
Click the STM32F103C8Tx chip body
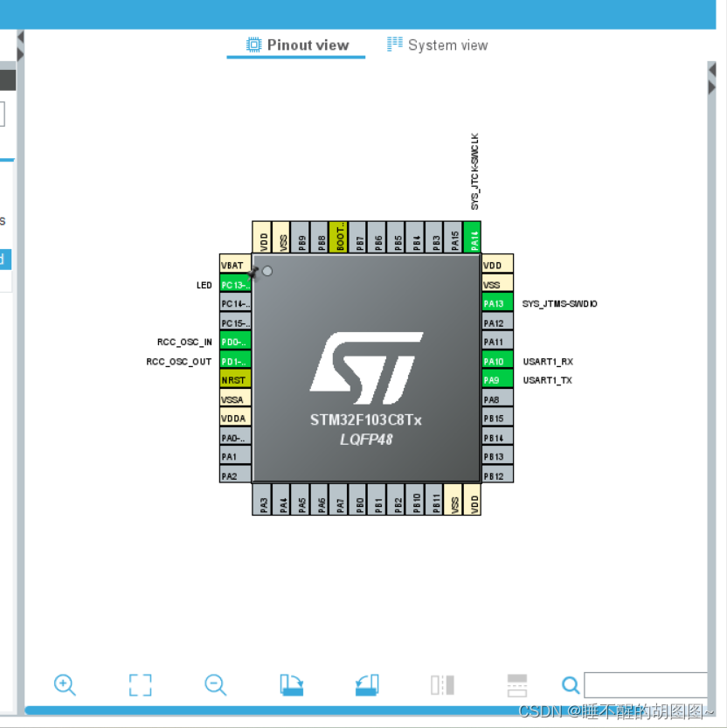click(366, 368)
